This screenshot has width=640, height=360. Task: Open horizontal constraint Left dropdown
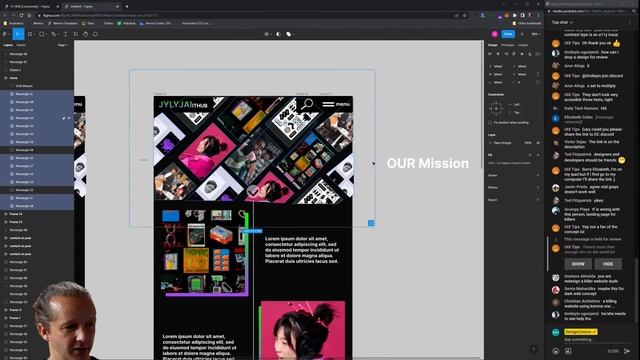coord(518,104)
